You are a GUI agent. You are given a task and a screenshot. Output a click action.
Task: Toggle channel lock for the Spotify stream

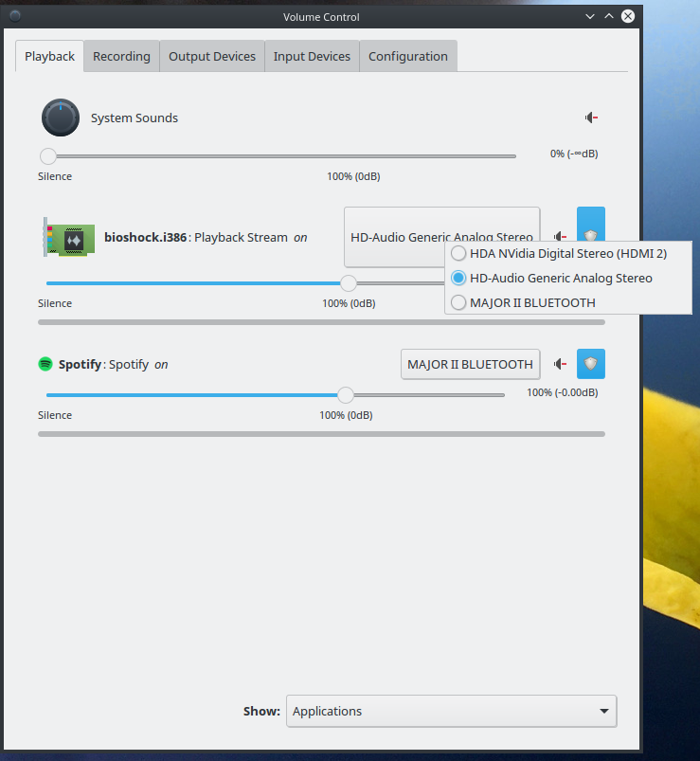click(x=590, y=364)
